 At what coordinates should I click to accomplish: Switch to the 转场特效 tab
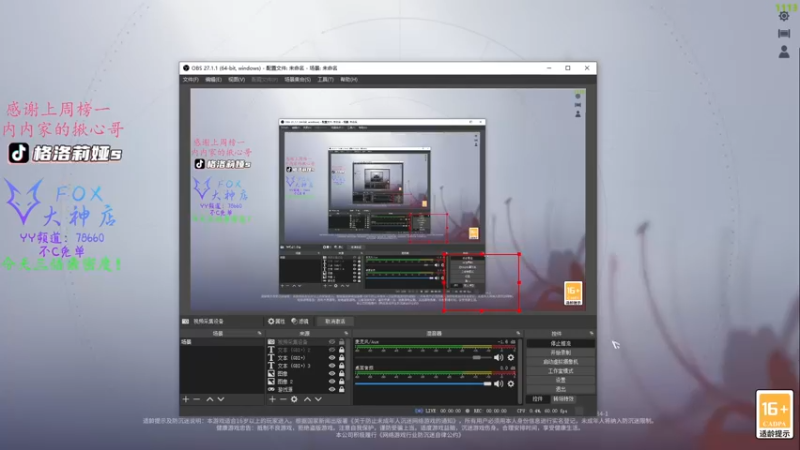click(x=563, y=399)
